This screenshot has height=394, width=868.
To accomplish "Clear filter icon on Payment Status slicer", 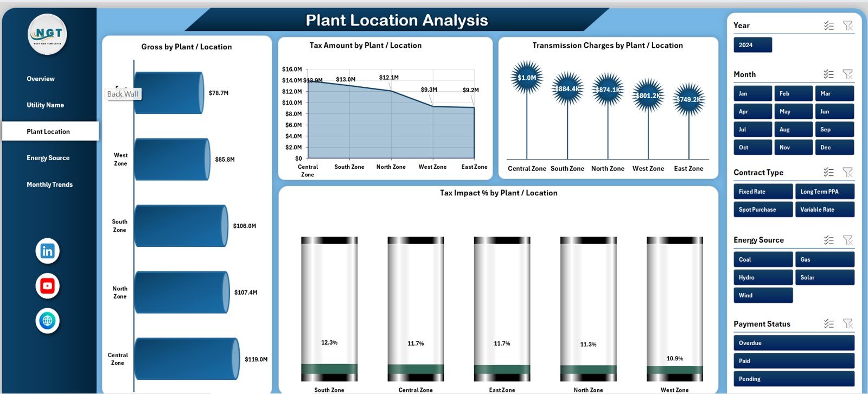I will coord(847,324).
